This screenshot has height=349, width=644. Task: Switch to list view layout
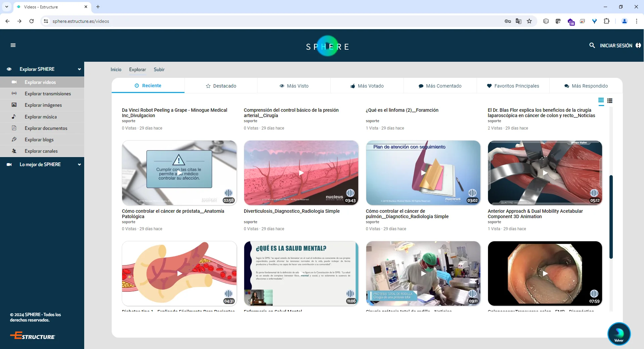pyautogui.click(x=610, y=101)
